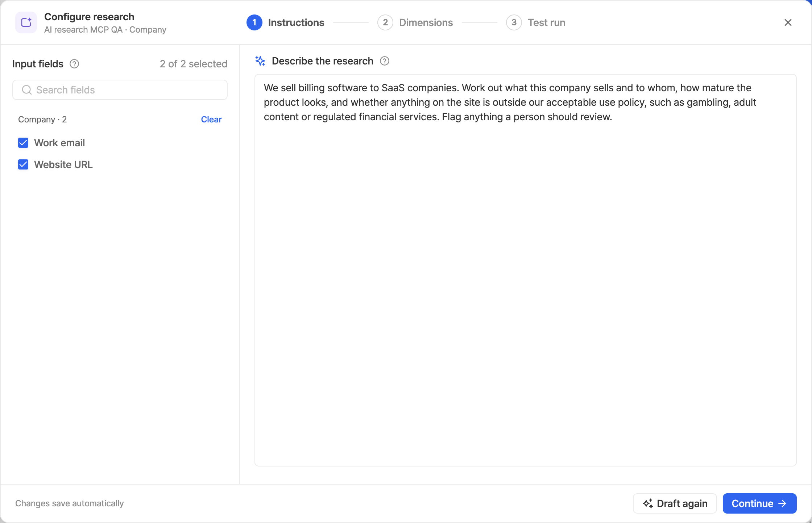This screenshot has width=812, height=523.
Task: Focus the Search fields input
Action: point(120,90)
